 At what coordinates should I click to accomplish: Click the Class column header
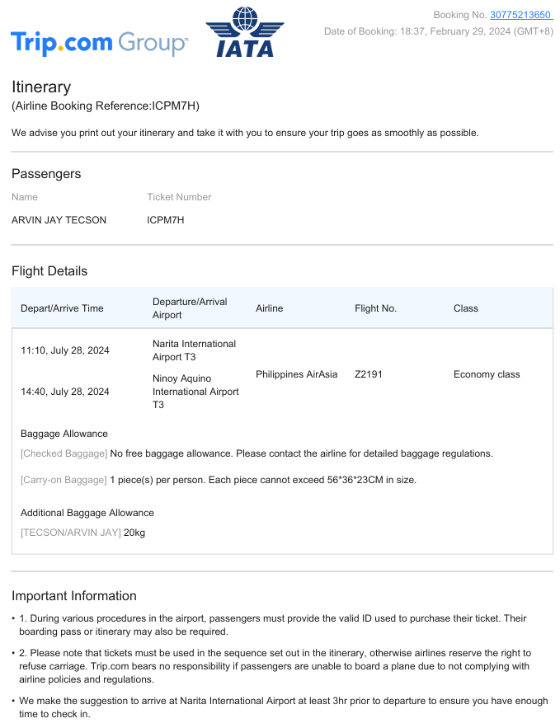466,308
